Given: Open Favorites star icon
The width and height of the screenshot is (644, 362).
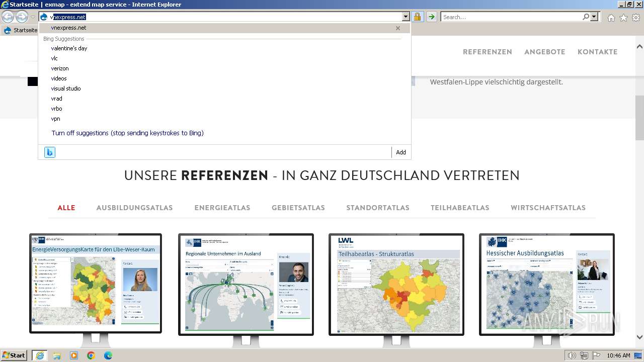Looking at the screenshot, I should coord(623,17).
